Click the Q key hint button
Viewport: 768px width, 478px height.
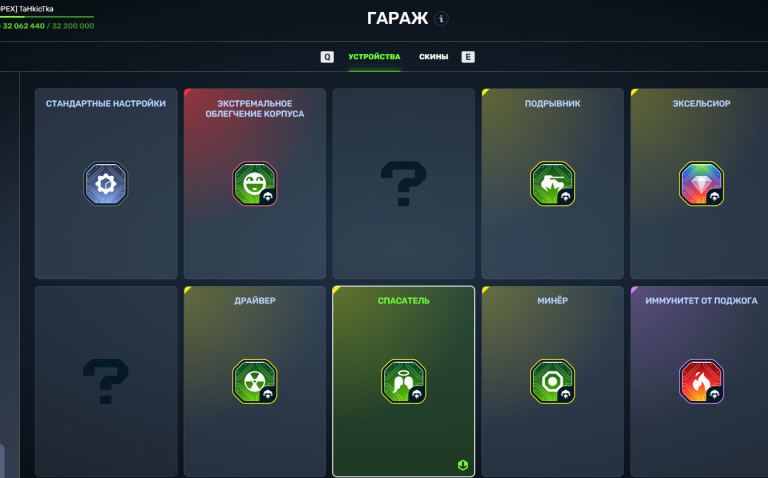pyautogui.click(x=327, y=57)
